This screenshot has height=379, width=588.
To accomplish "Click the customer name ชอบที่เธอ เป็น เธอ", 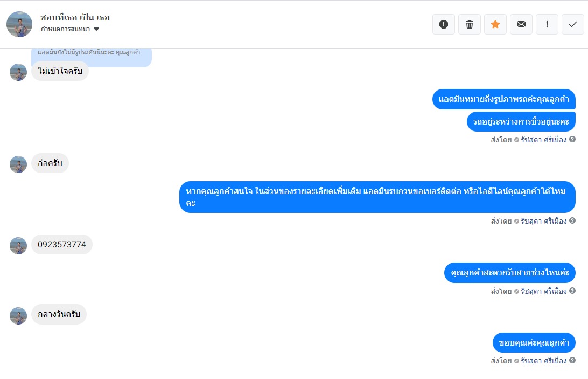I will (75, 18).
